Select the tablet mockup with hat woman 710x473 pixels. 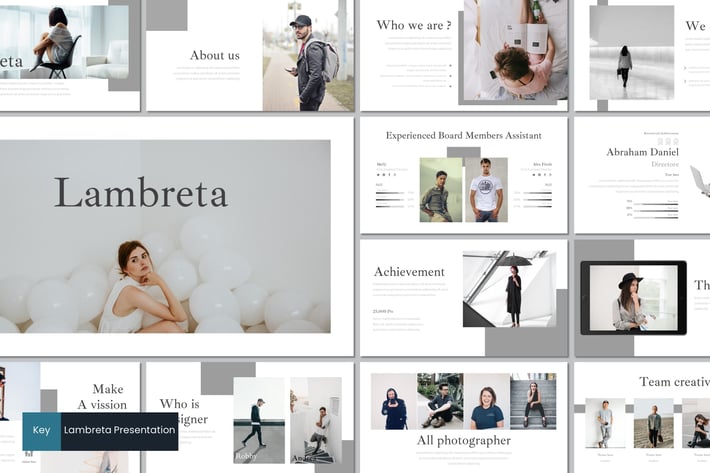click(x=633, y=298)
